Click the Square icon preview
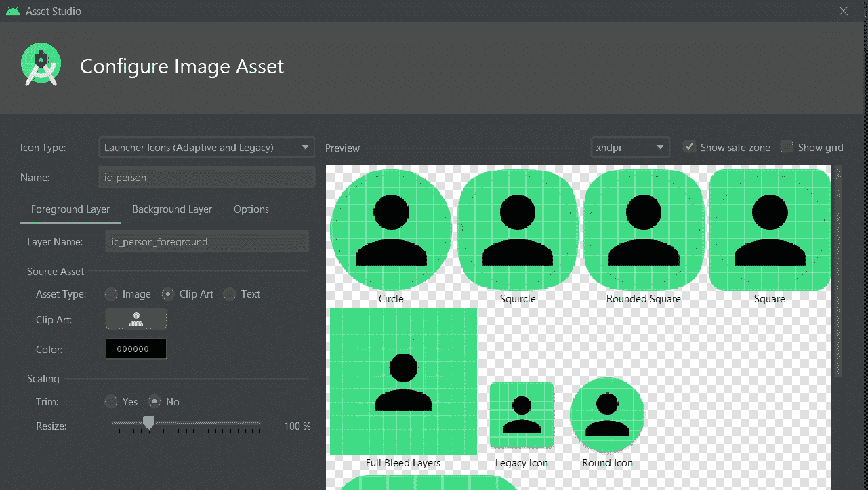 (770, 229)
